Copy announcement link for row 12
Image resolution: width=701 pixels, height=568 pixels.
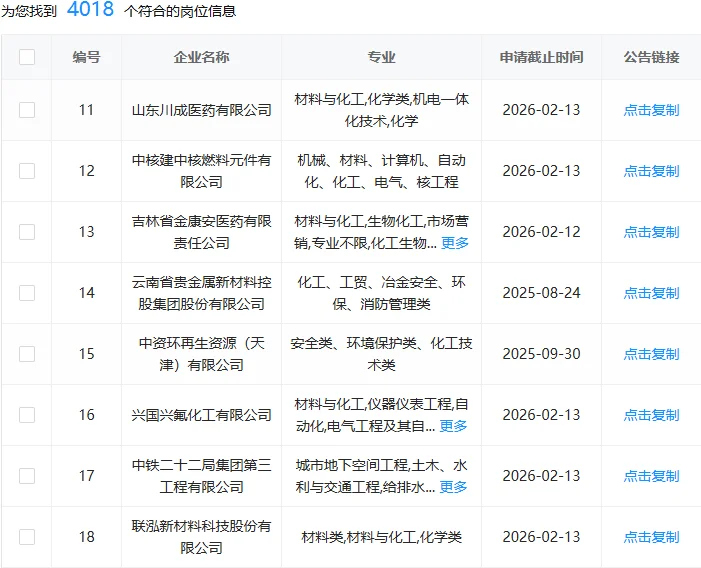click(651, 171)
